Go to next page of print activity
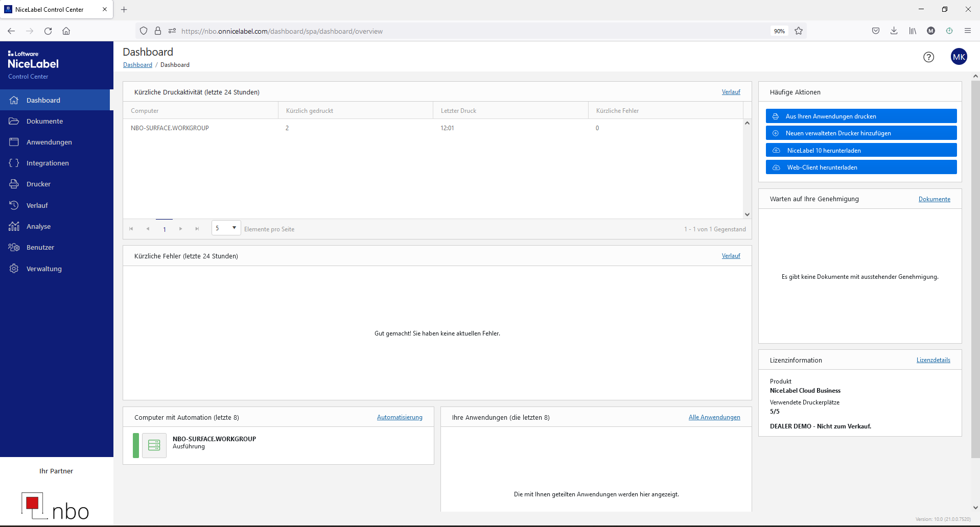The height and width of the screenshot is (527, 980). click(x=180, y=229)
